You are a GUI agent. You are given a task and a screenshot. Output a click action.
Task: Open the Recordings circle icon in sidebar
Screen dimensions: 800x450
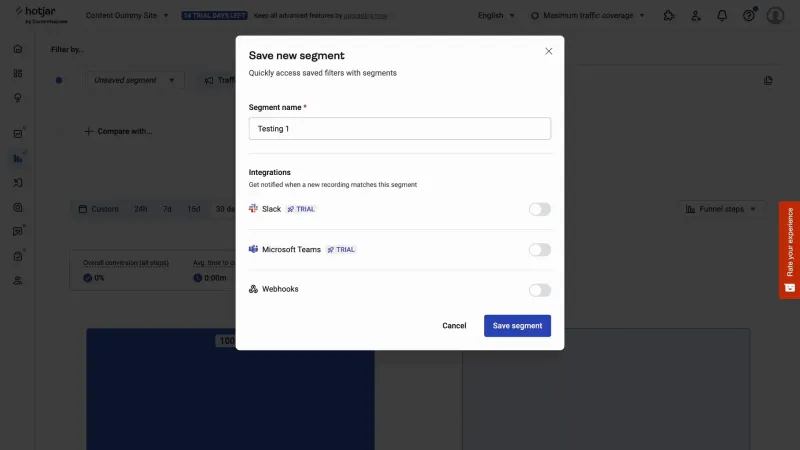[18, 207]
